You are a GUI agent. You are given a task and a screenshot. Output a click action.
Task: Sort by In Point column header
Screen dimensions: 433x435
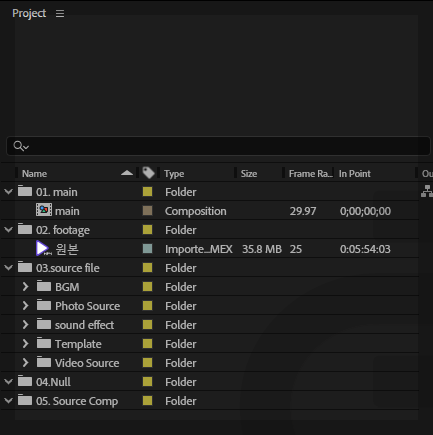coord(354,174)
